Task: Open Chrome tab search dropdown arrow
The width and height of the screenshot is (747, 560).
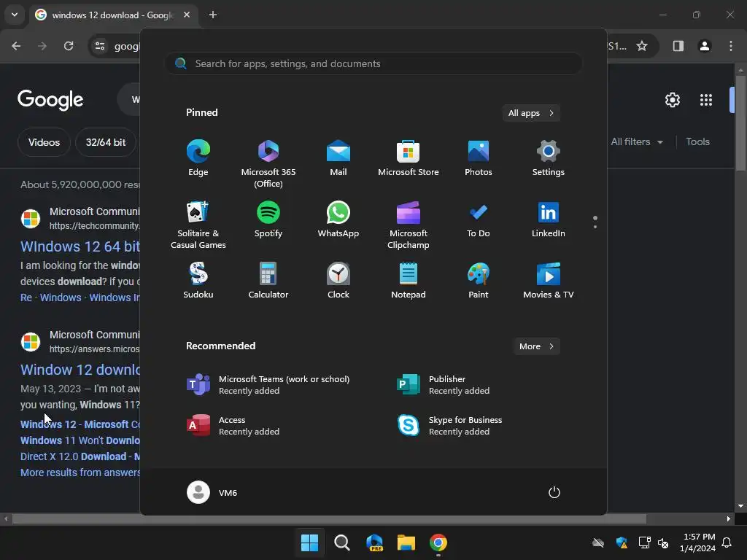Action: [x=15, y=15]
